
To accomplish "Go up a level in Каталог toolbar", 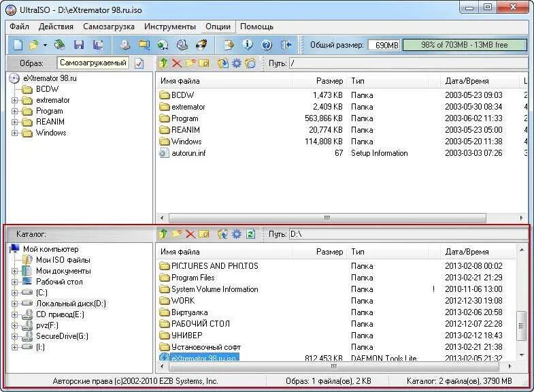I will [x=163, y=234].
